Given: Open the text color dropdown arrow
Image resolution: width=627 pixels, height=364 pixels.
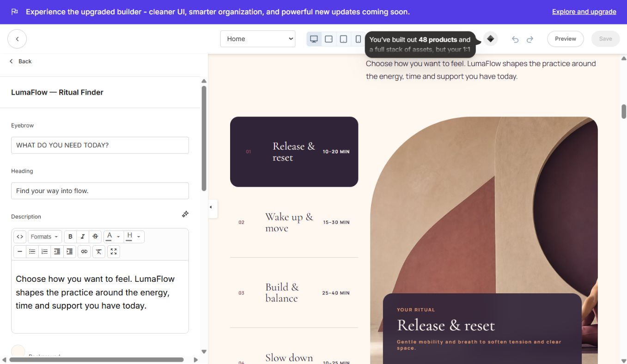Looking at the screenshot, I should click(118, 237).
